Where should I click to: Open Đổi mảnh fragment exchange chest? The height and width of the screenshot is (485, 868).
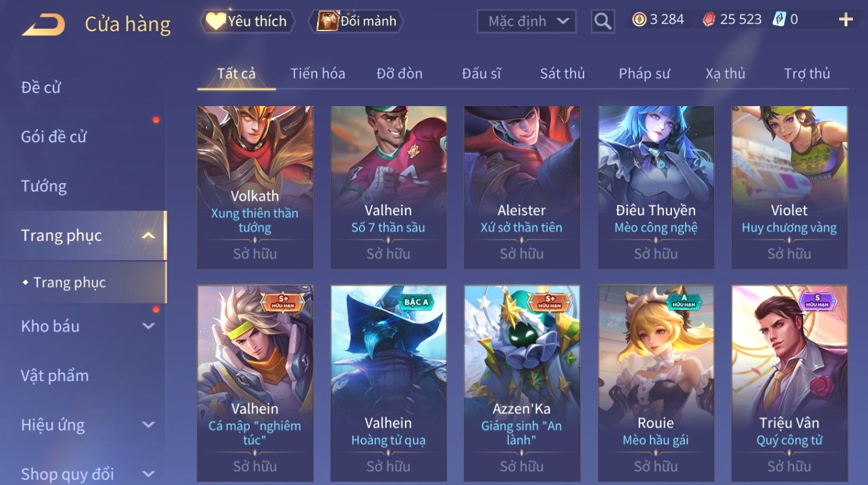tap(356, 21)
